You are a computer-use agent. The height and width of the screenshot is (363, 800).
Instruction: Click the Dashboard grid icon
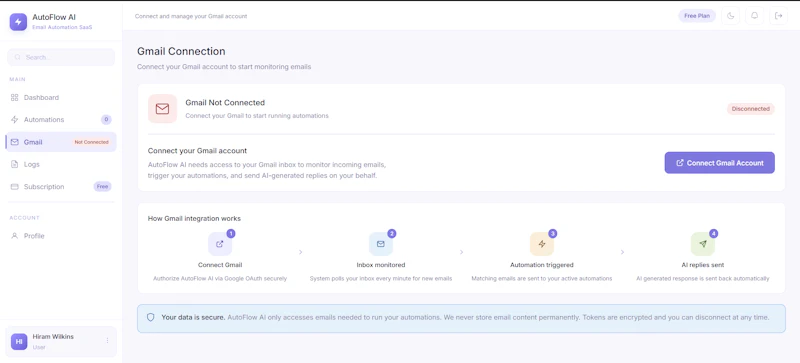[14, 98]
